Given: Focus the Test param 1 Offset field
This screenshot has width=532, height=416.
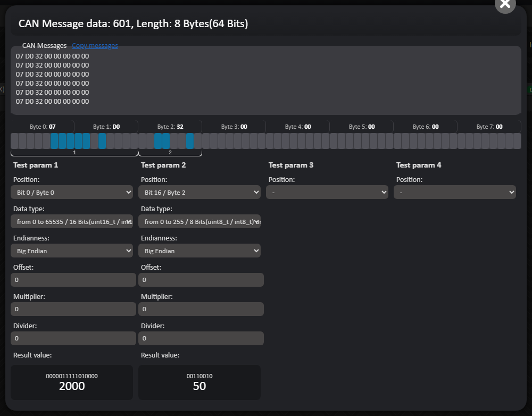Looking at the screenshot, I should coord(73,280).
